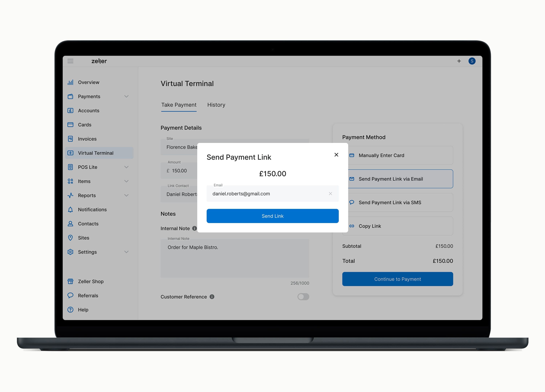Expand the Settings sidebar chevron
This screenshot has height=392, width=545.
coord(126,252)
